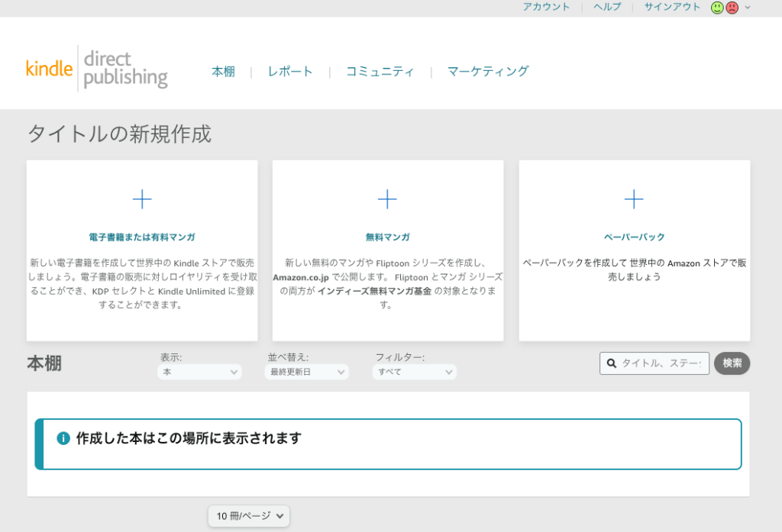782x532 pixels.
Task: Expand the chevron next to feedback faces
Action: point(748,8)
